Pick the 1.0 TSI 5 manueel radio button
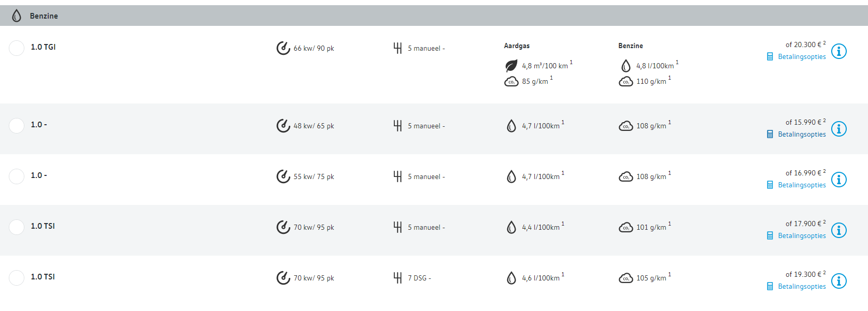This screenshot has width=868, height=311. 17,227
